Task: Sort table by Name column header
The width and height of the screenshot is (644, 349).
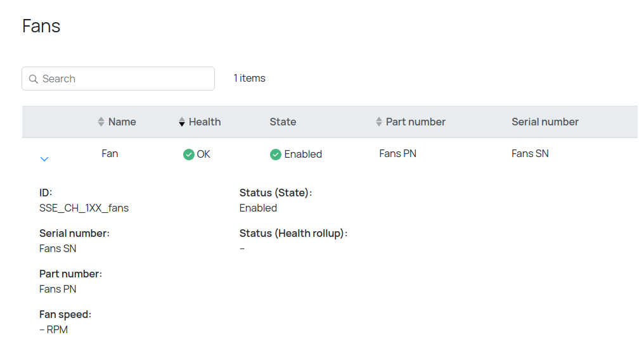Action: [122, 122]
